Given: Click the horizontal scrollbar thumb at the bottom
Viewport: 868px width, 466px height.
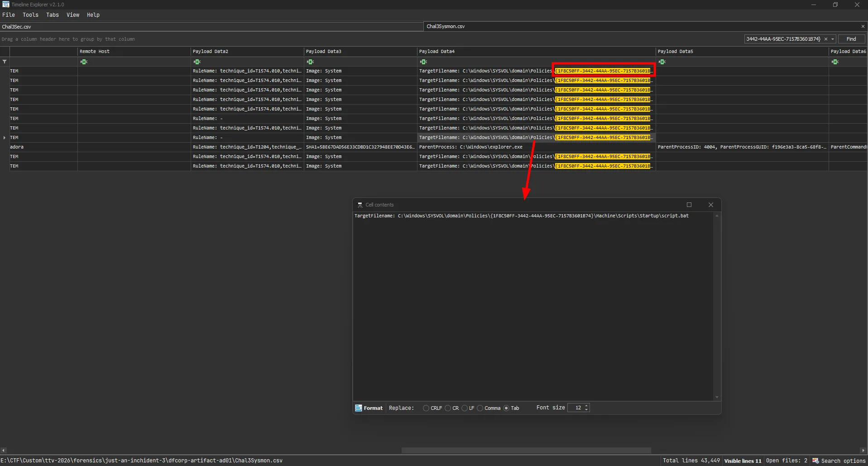Looking at the screenshot, I should point(526,451).
